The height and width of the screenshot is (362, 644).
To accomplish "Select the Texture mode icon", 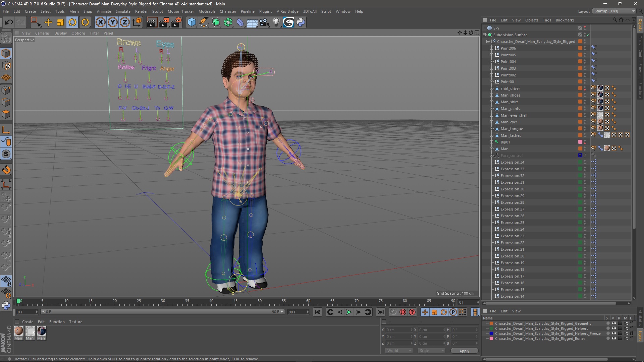I will pyautogui.click(x=6, y=66).
